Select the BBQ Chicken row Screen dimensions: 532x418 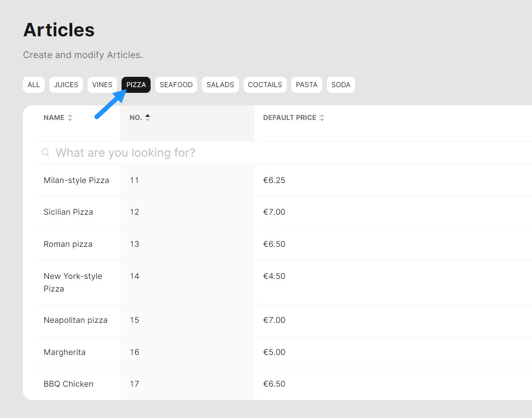68,384
